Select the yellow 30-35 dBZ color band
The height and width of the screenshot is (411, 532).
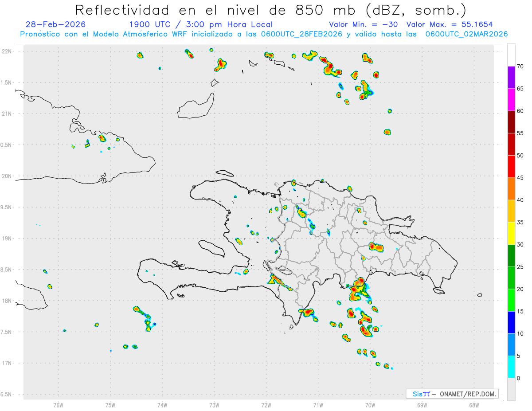coord(511,233)
